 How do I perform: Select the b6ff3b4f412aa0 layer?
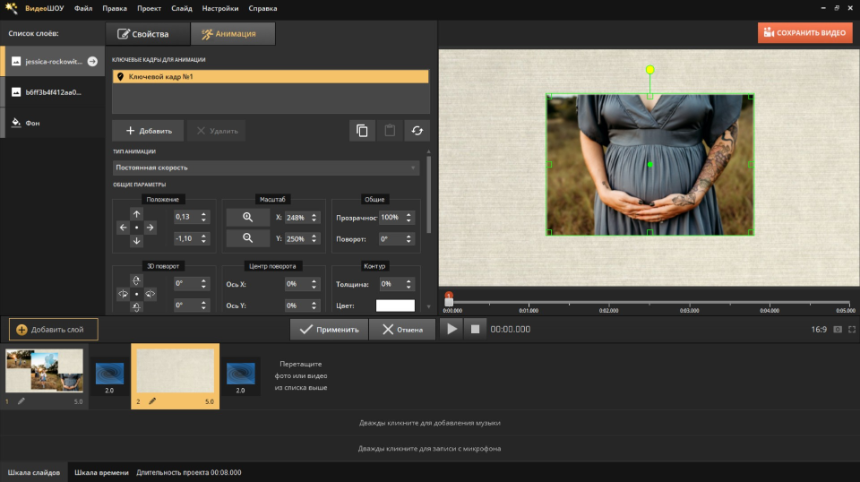(53, 92)
